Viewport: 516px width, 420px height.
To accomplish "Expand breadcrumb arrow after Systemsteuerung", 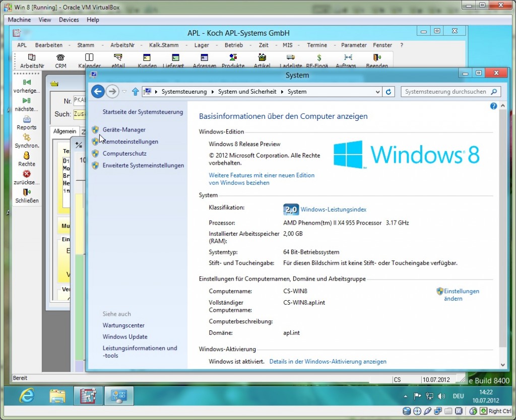I will 212,92.
